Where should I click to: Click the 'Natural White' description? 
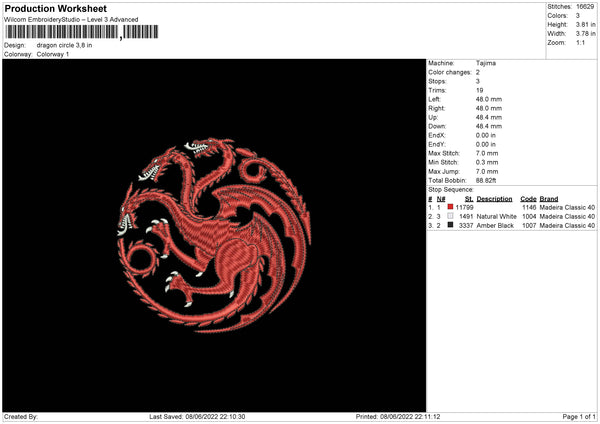[497, 217]
